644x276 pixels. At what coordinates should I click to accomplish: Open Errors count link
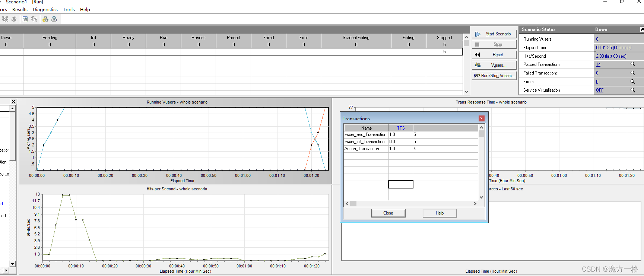tap(597, 82)
